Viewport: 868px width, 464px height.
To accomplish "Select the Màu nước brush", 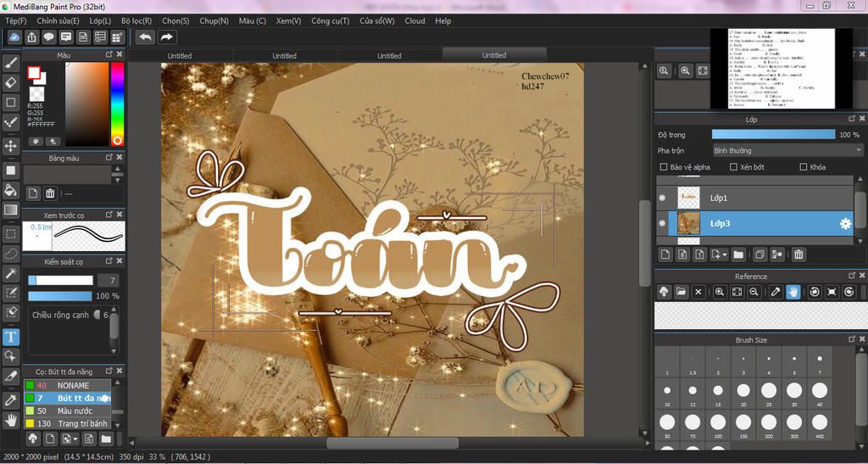I will coord(67,411).
